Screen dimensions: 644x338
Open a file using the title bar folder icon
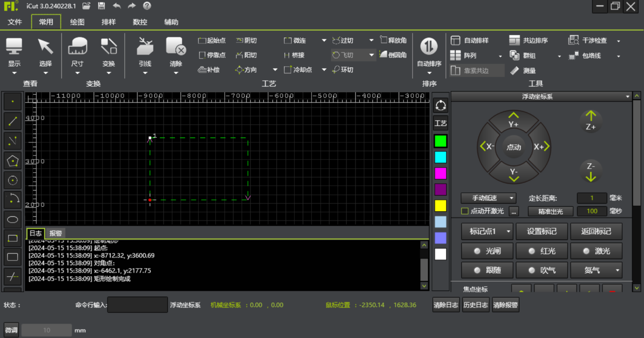86,6
